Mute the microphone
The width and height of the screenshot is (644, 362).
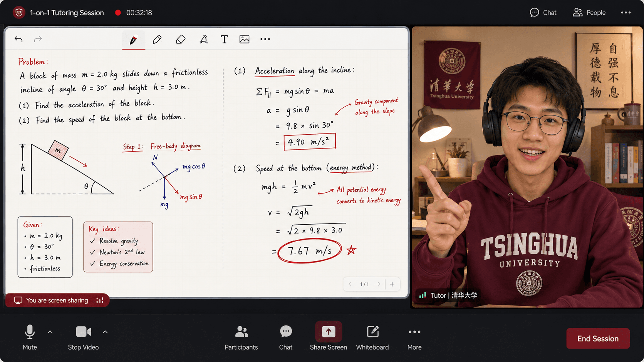coord(30,337)
